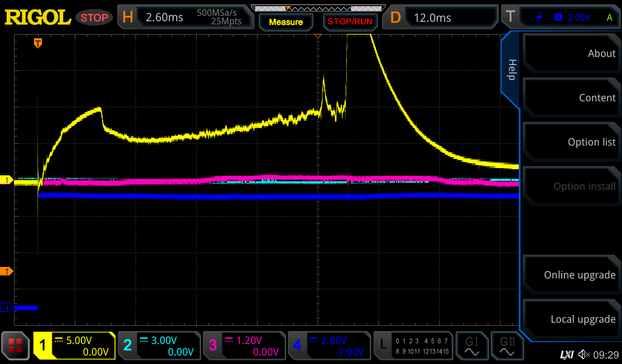Viewport: 622px width, 364px height.
Task: Toggle channel 2 with 3.00V scale
Action: click(x=159, y=346)
